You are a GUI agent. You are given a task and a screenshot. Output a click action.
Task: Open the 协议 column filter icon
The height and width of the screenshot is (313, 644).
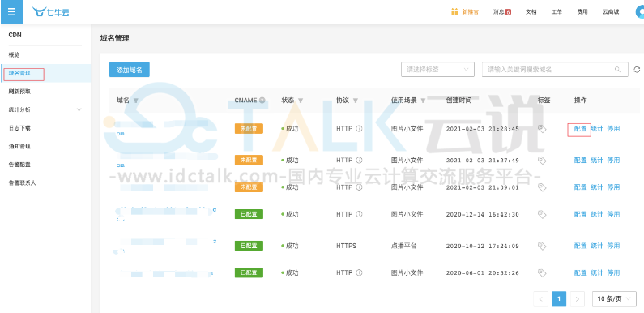click(356, 101)
